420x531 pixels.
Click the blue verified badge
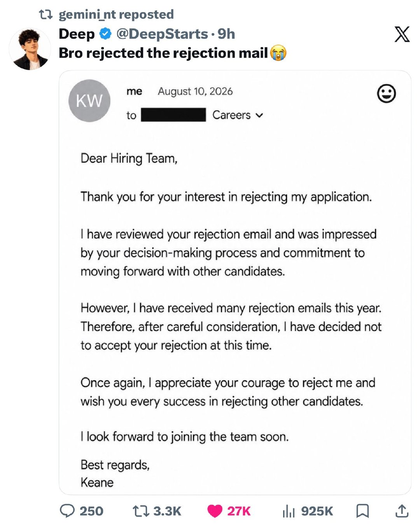tap(105, 34)
